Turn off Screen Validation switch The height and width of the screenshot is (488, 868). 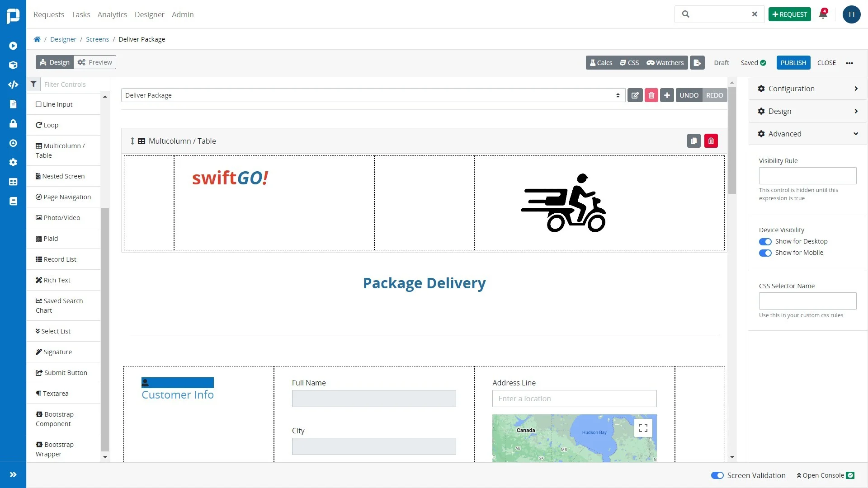click(x=717, y=475)
